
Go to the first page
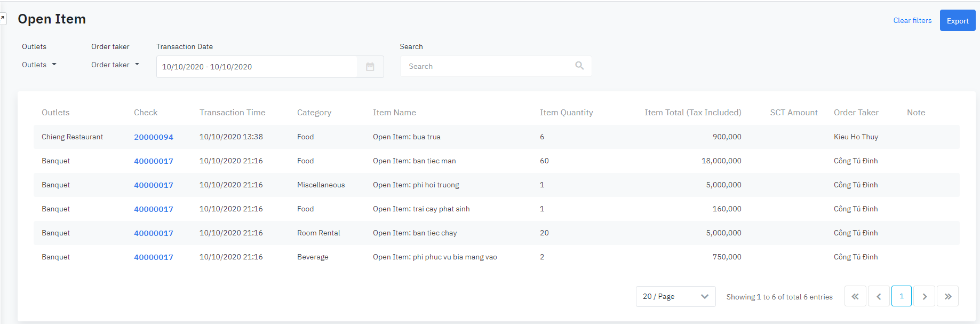click(855, 296)
